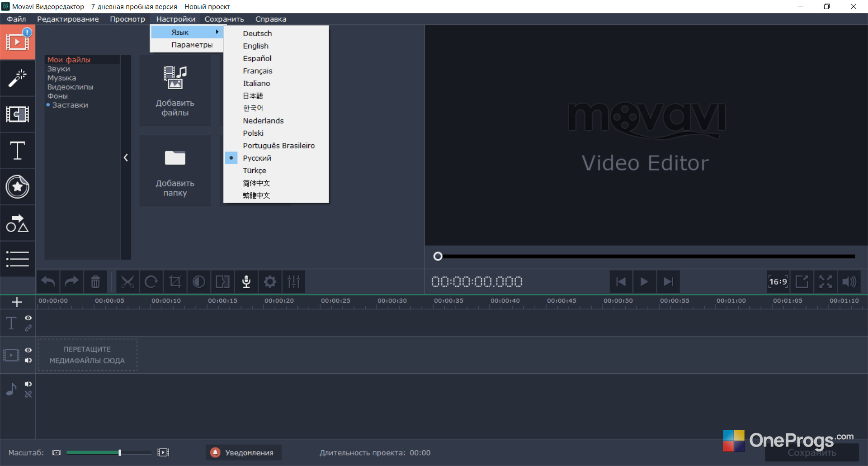This screenshot has width=868, height=466.
Task: Open the Уведомления notifications button
Action: pos(244,452)
